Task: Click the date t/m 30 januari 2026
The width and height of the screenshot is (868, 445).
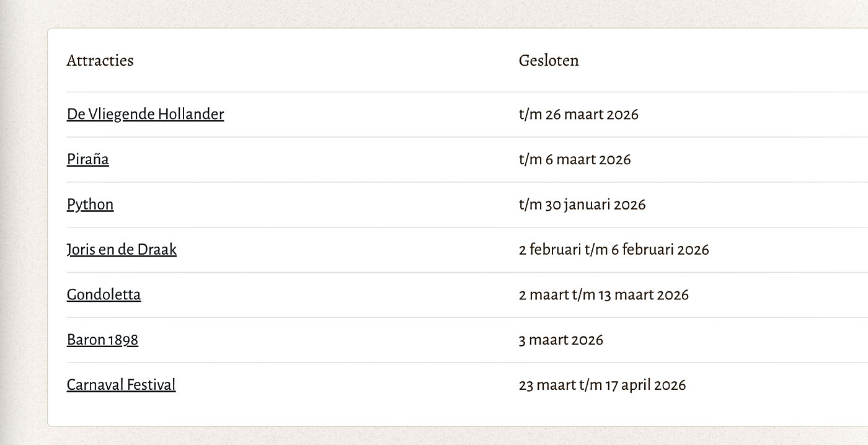Action: [x=582, y=205]
